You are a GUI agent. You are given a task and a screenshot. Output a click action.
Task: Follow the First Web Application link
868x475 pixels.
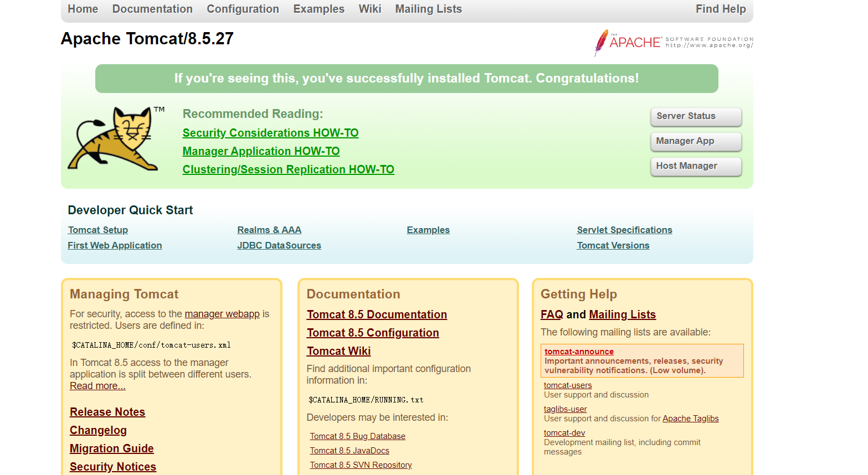pos(115,245)
